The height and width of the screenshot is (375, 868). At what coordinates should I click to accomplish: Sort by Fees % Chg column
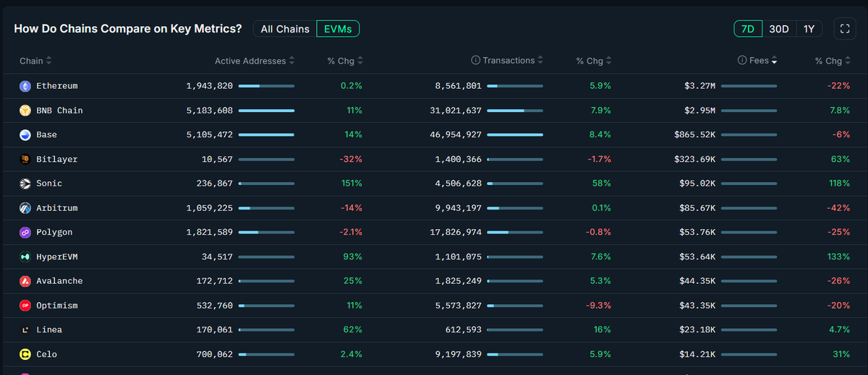coord(833,61)
